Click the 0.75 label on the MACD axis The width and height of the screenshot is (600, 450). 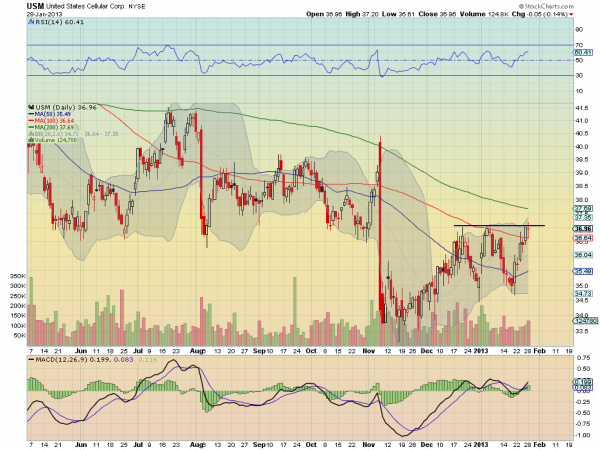pyautogui.click(x=583, y=358)
